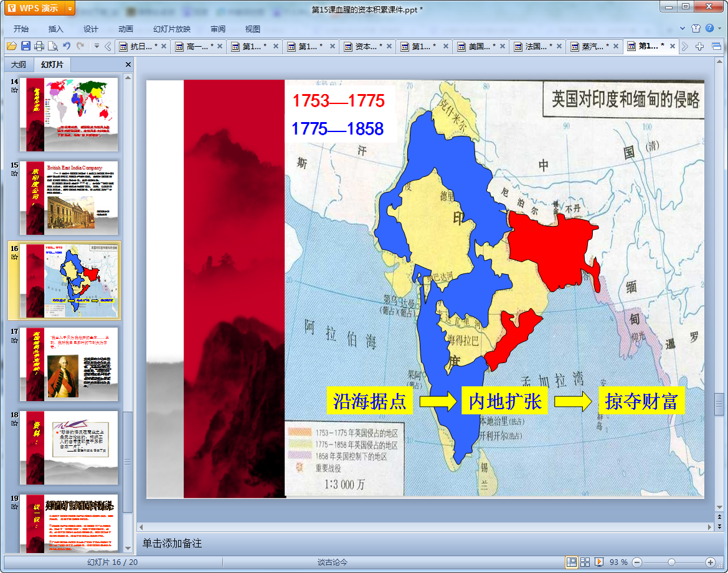
Task: Toggle animation star on slide 15
Action: 14,174
